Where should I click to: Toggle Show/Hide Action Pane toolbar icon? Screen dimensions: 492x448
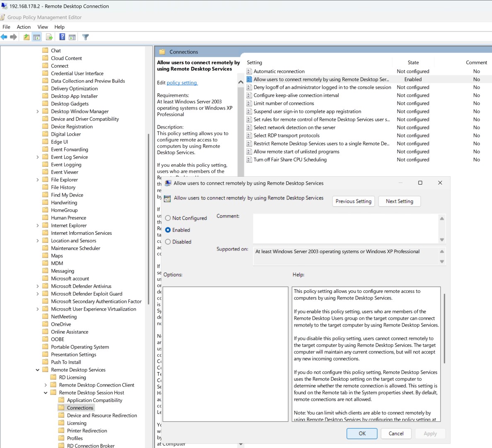(72, 37)
